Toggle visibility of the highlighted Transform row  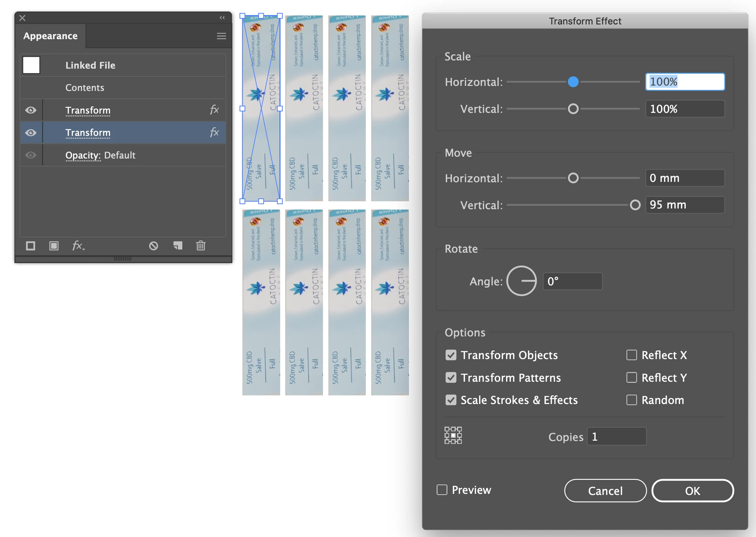[x=31, y=133]
